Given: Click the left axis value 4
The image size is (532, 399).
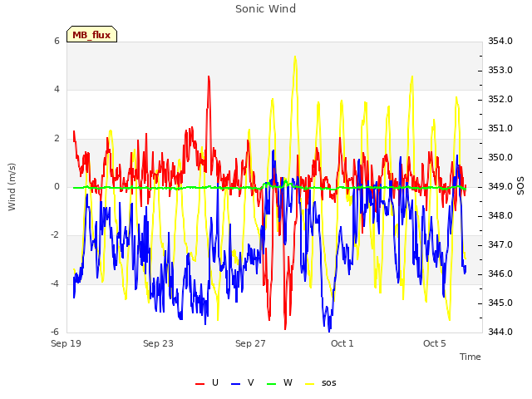Looking at the screenshot, I should [x=57, y=89].
